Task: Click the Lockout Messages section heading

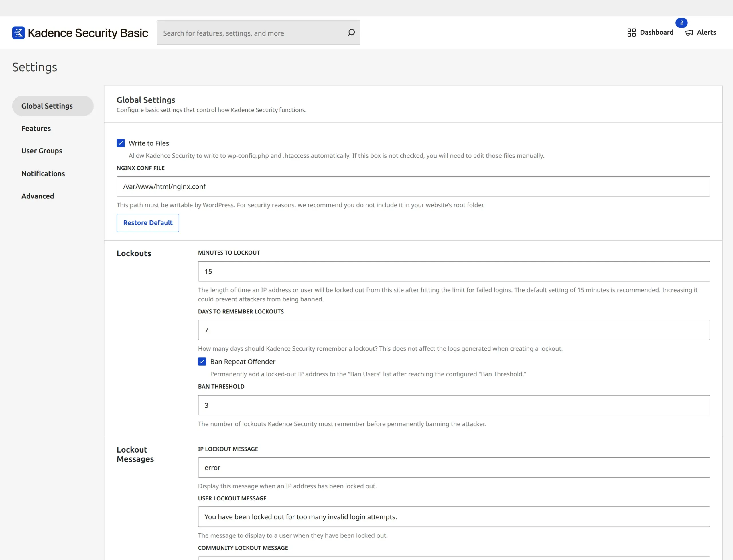Action: point(135,454)
